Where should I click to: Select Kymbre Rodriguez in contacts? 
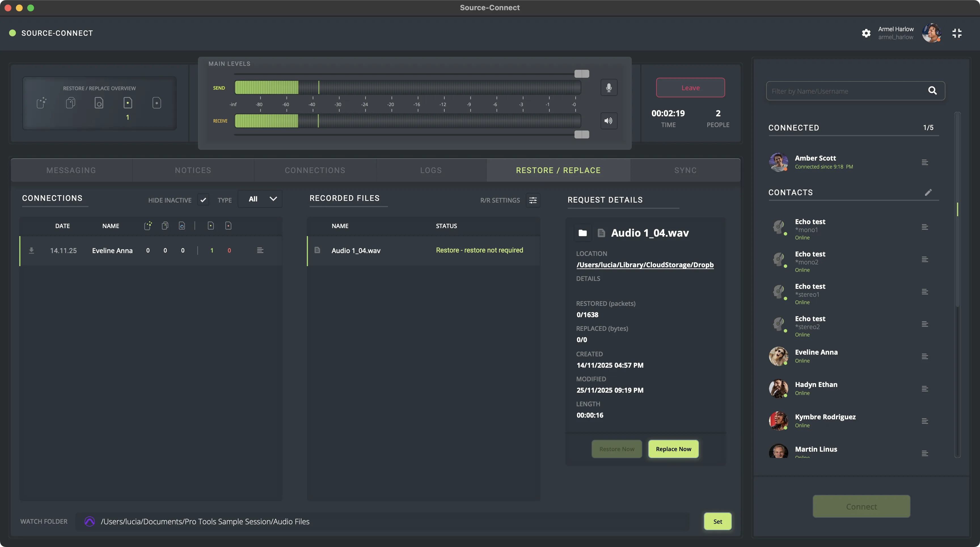pos(854,421)
